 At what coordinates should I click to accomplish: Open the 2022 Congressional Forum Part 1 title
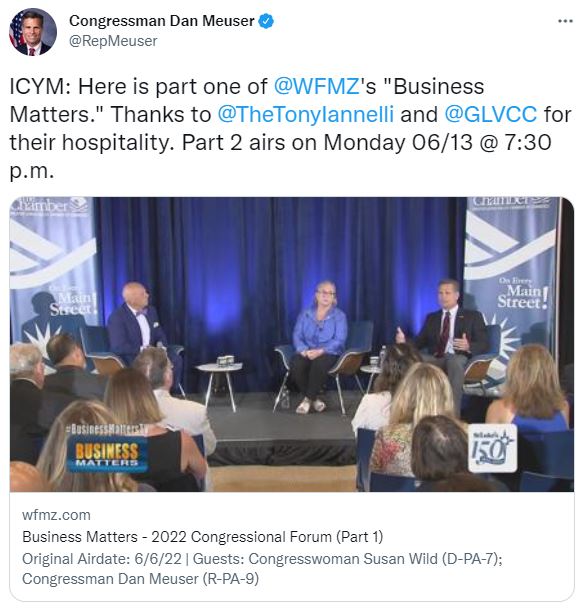pyautogui.click(x=203, y=536)
